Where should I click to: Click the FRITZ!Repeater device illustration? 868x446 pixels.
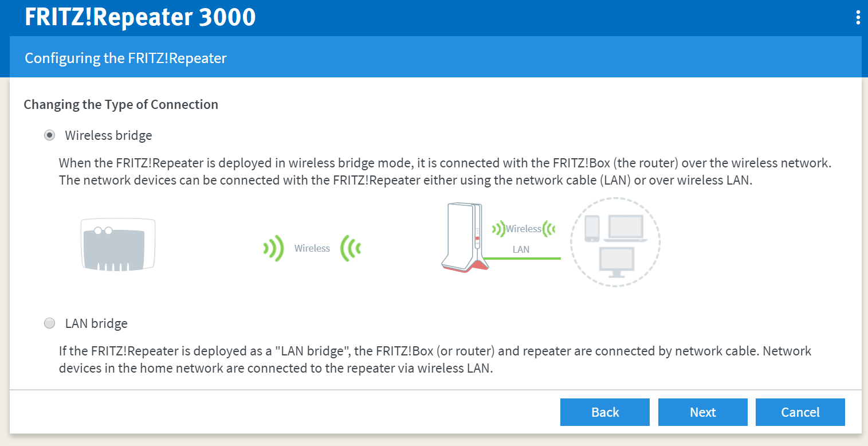coord(463,238)
